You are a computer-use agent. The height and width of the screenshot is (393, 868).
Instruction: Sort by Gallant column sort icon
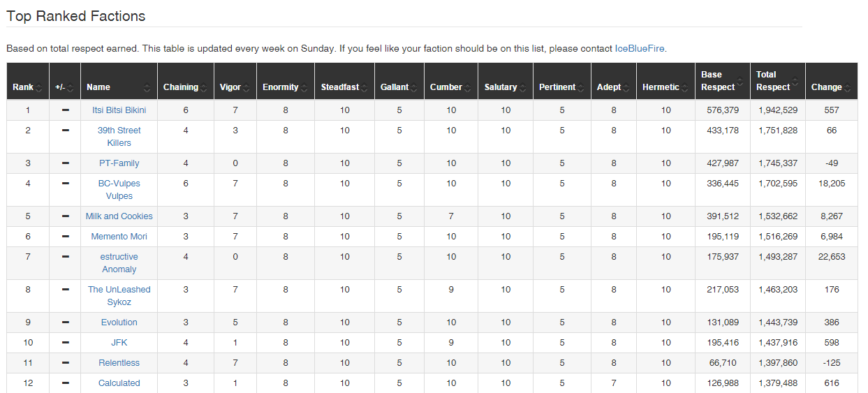(414, 88)
